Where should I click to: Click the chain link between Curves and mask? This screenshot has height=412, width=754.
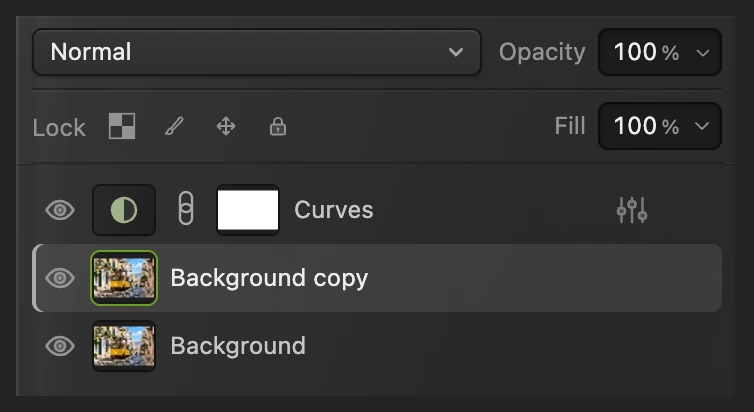point(186,208)
